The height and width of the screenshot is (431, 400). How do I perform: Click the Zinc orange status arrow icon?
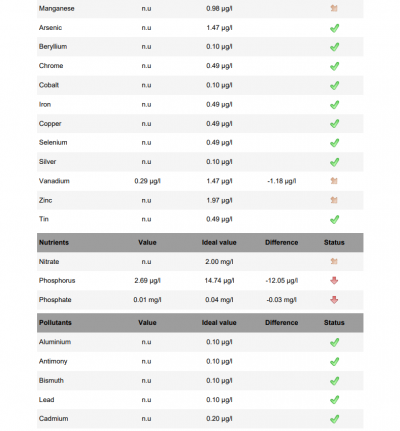(334, 200)
